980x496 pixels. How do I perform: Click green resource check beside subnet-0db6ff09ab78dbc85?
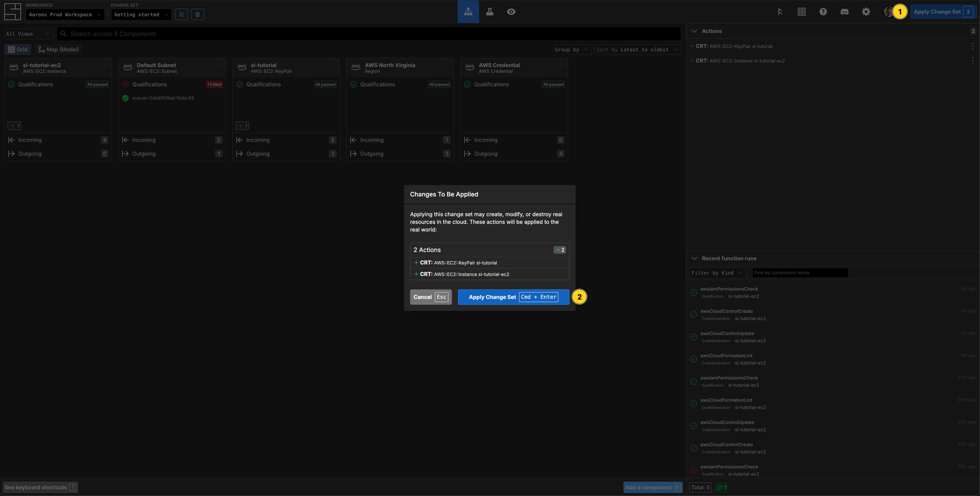125,98
